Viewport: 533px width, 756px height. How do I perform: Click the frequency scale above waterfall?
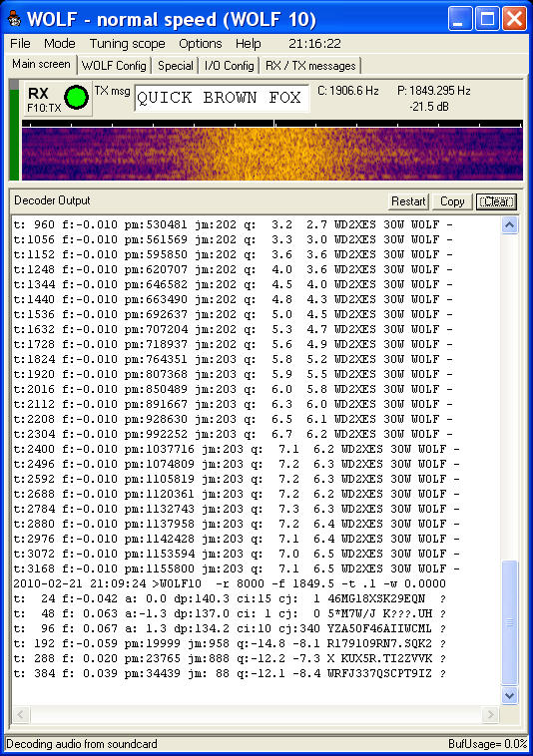click(x=272, y=124)
